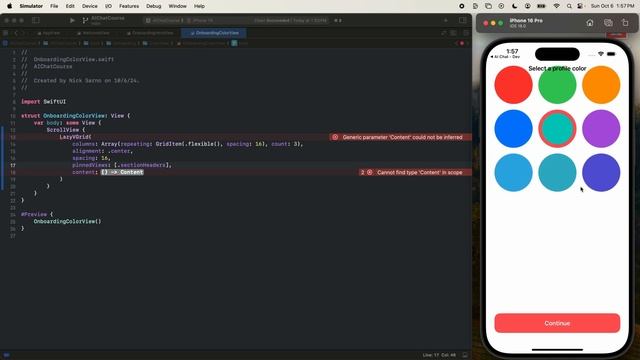This screenshot has width=640, height=360.
Task: Click the 'Select a profile color' heading
Action: (557, 69)
